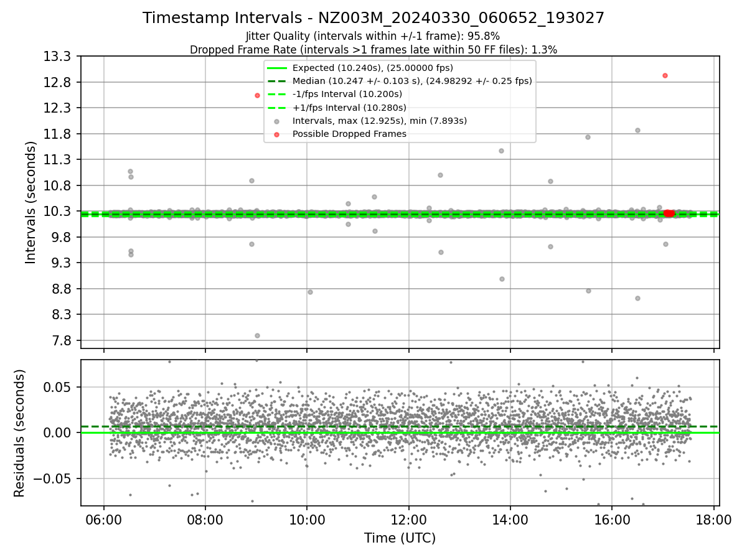Click the lowest gray interval point near 7.9s
This screenshot has width=747, height=560.
(257, 335)
